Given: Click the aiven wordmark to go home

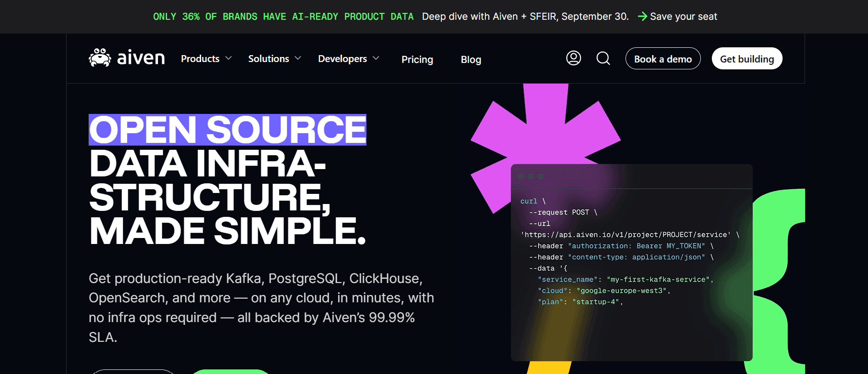Looking at the screenshot, I should click(141, 58).
